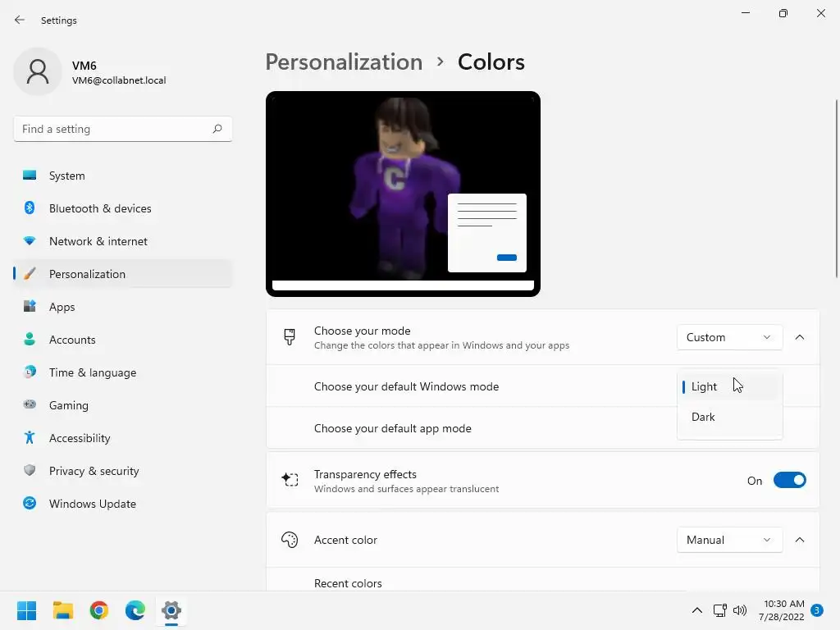Click the Find a setting box
Viewport: 840px width, 630px height.
[x=123, y=129]
